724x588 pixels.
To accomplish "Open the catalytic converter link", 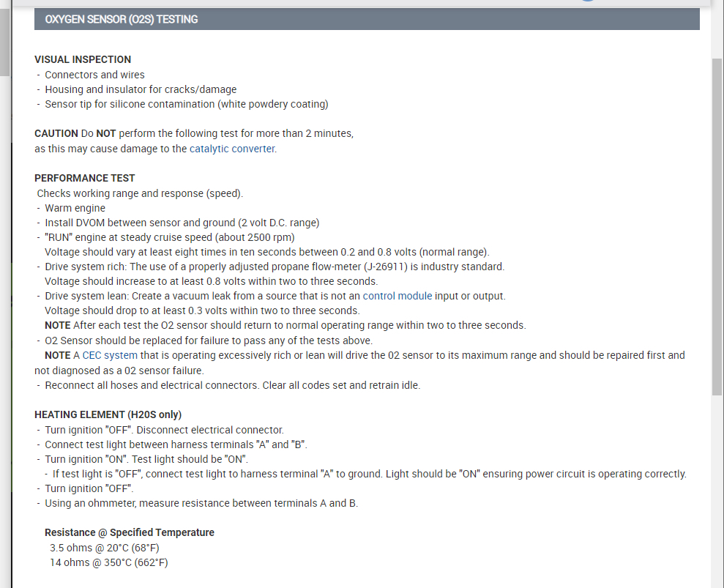I will (x=232, y=149).
